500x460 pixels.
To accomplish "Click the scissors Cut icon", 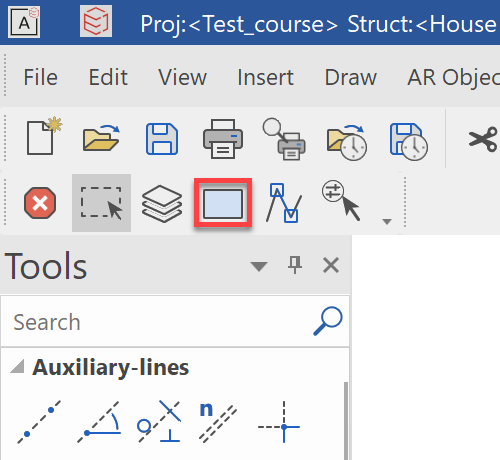I will (x=484, y=139).
